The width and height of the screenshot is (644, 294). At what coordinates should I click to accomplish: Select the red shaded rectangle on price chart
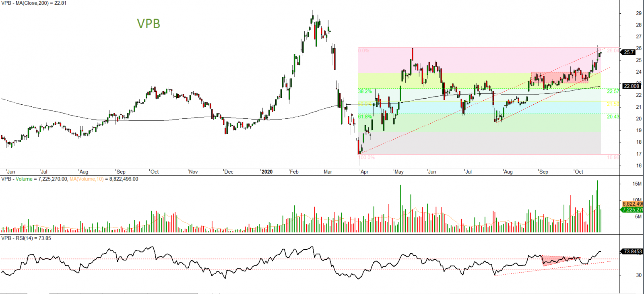pos(560,77)
